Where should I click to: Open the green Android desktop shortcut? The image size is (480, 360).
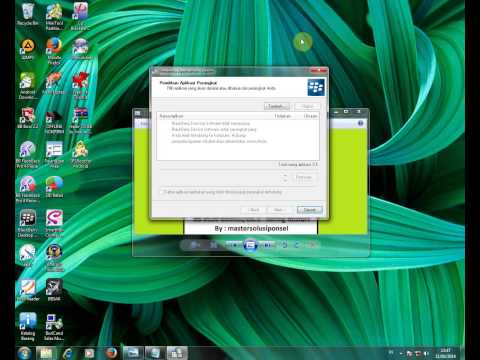point(27,85)
